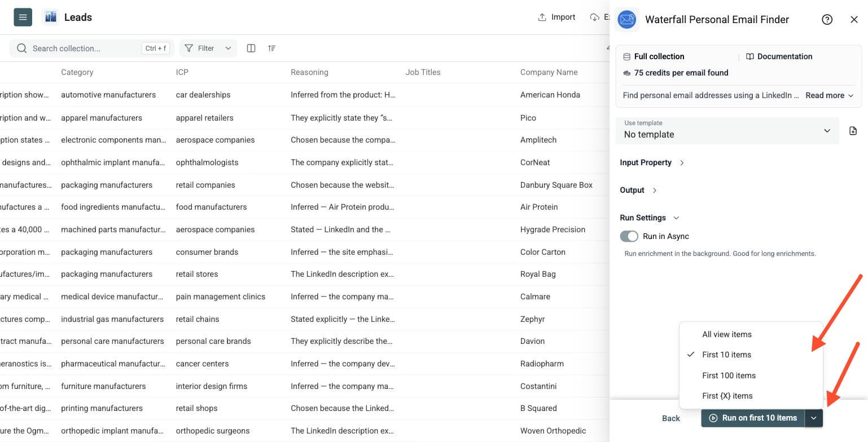Image resolution: width=868 pixels, height=442 pixels.
Task: Expand the Output section
Action: click(638, 190)
